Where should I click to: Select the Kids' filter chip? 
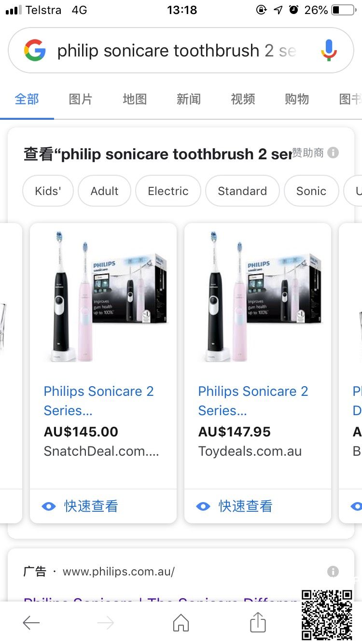tap(48, 191)
